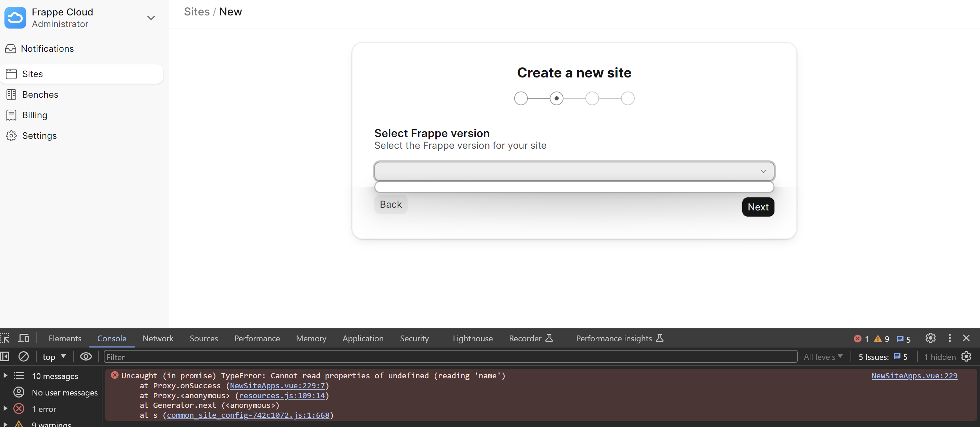Click the red error icon beside Uncaught message
The width and height of the screenshot is (980, 427).
click(114, 375)
